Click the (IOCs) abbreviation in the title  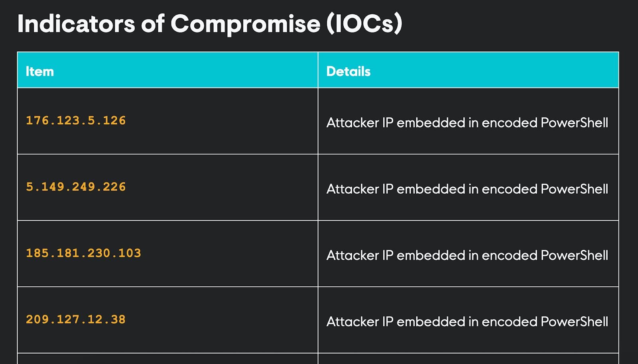[364, 24]
